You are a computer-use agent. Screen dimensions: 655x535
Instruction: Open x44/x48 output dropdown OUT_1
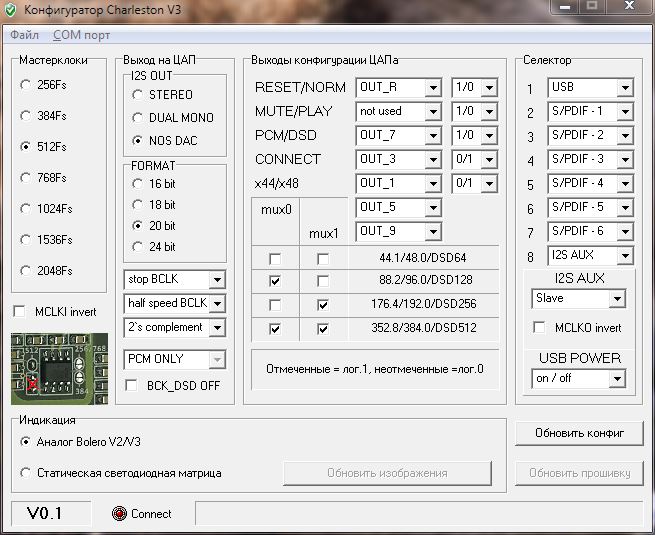coord(399,183)
